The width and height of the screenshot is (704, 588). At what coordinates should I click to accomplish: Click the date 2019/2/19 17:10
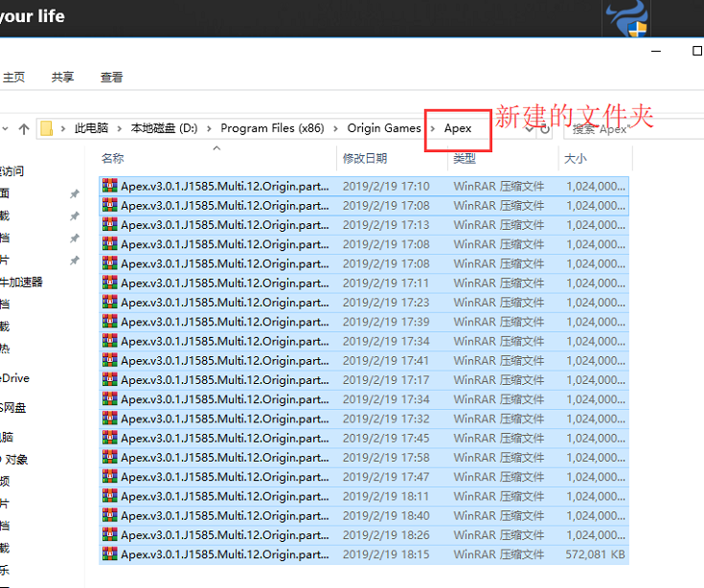386,186
